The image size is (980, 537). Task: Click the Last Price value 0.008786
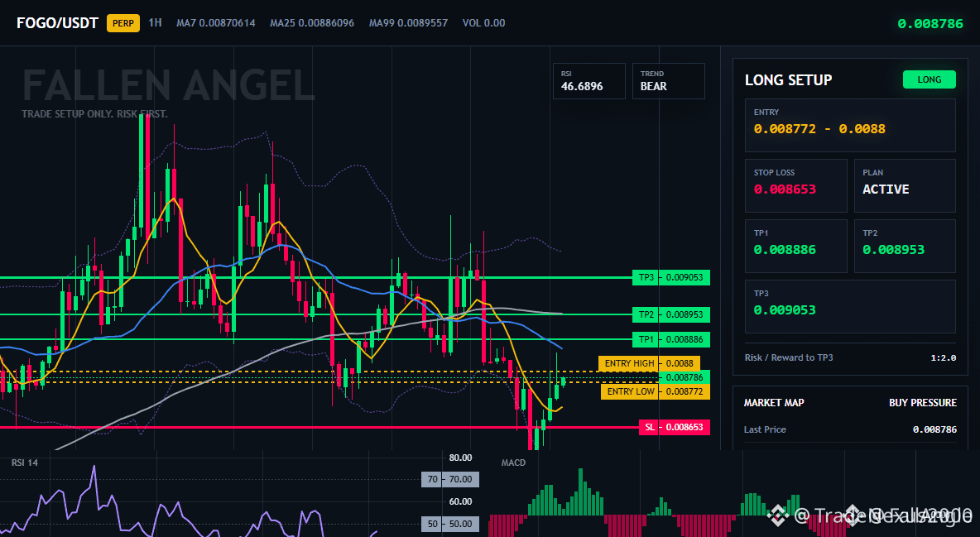934,429
